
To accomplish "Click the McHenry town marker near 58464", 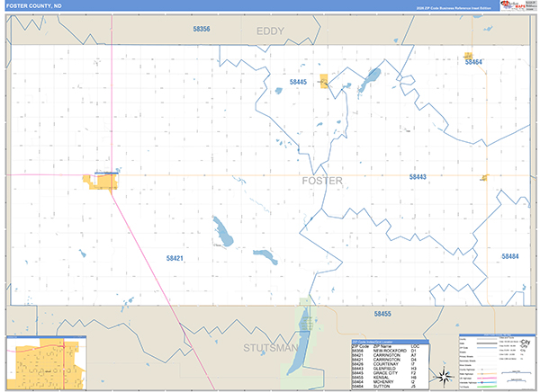I will 468,56.
